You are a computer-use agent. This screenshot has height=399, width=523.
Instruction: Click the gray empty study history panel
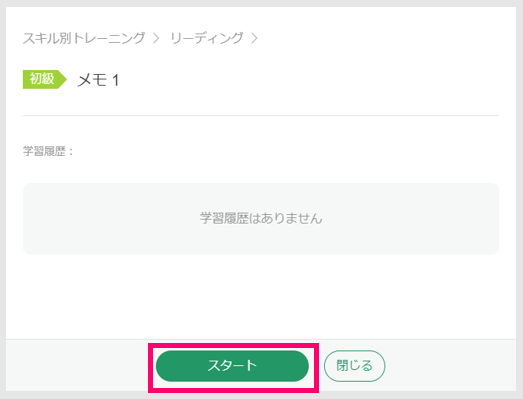pos(261,219)
